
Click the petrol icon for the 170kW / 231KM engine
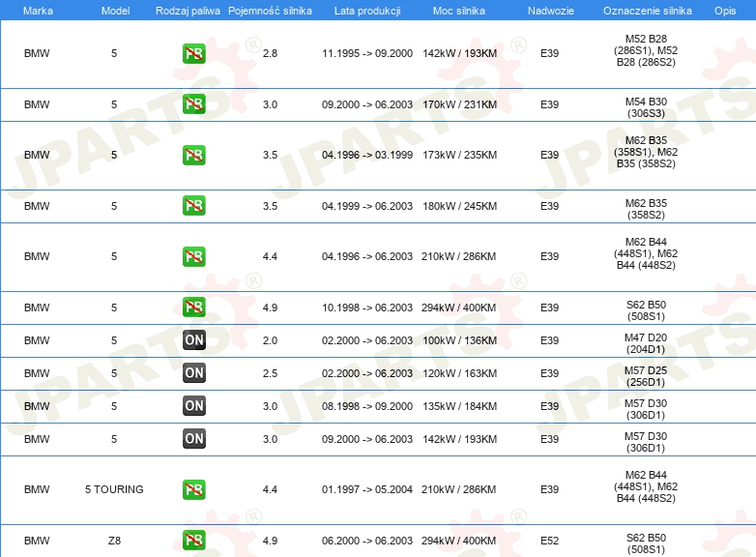(x=193, y=104)
